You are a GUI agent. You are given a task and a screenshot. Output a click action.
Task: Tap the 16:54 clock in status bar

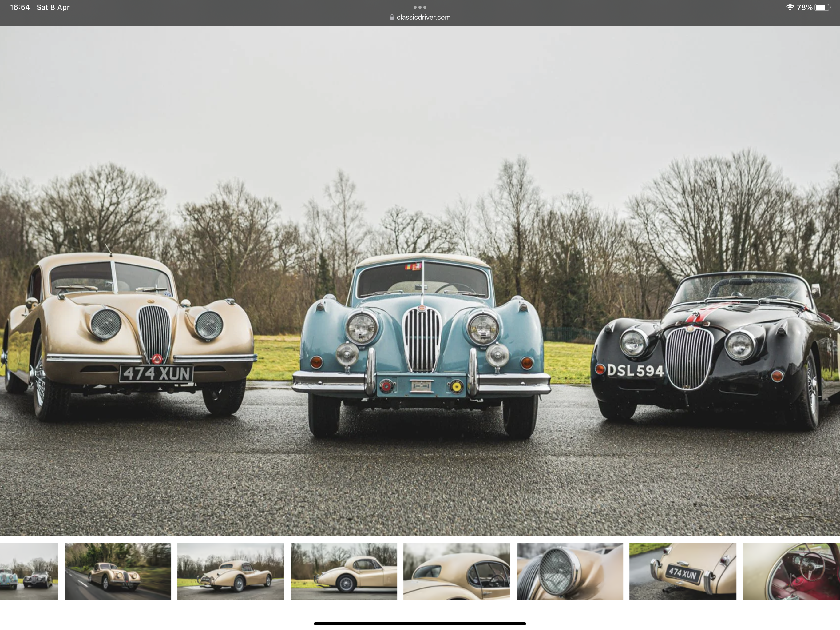click(x=20, y=7)
